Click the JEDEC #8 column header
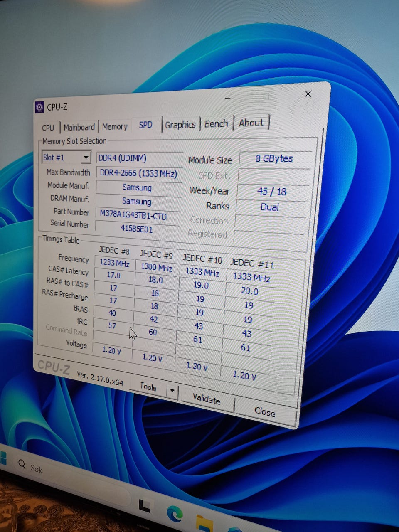Screen dimensions: 399x532 [114, 250]
